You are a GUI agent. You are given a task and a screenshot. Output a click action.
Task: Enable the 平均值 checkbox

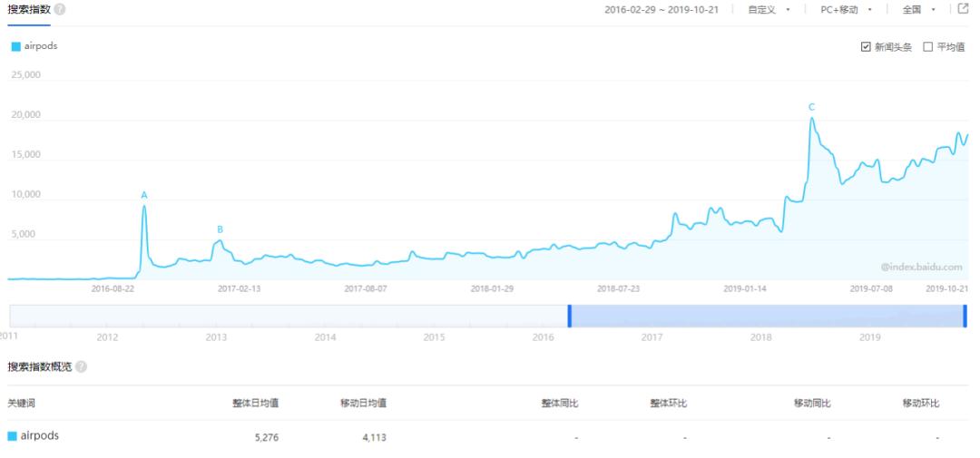tap(928, 47)
